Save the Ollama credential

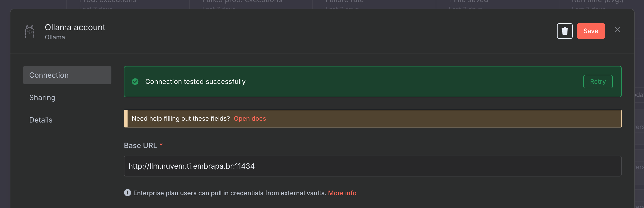tap(591, 31)
